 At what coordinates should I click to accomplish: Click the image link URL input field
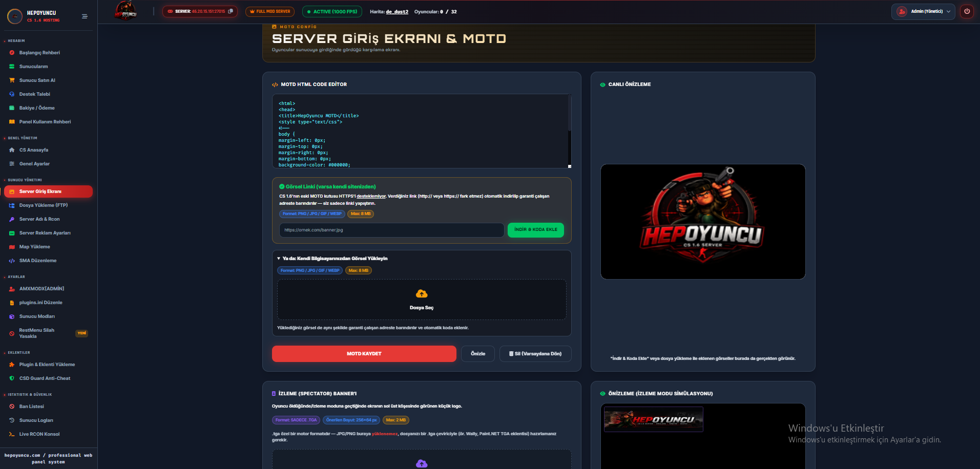pos(391,230)
